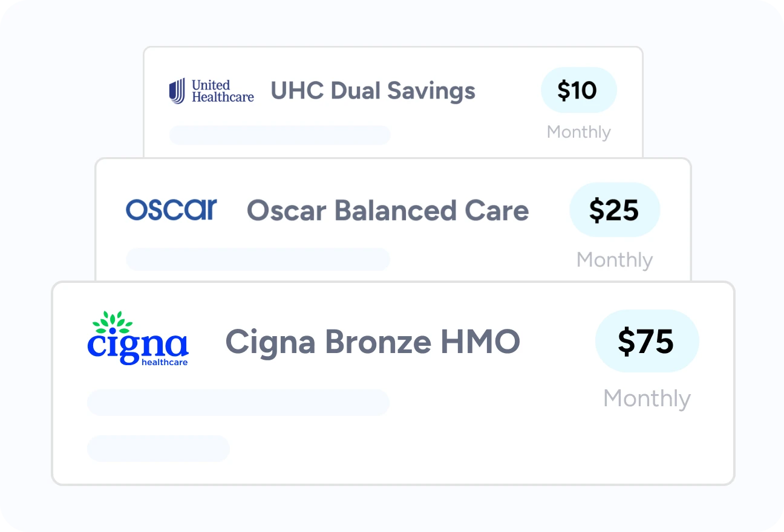Click placeholder bar under Oscar Balanced Care
Screen dimensions: 784x532
pos(258,259)
